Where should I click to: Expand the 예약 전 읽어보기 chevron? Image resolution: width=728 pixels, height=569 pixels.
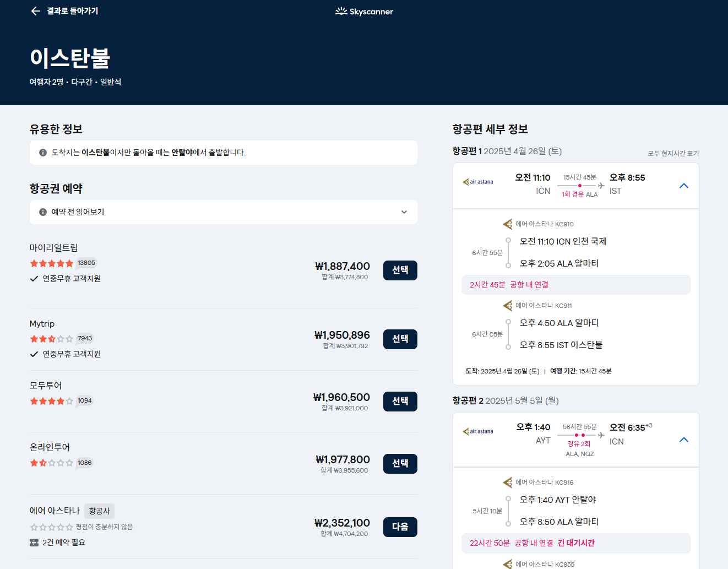pyautogui.click(x=404, y=212)
